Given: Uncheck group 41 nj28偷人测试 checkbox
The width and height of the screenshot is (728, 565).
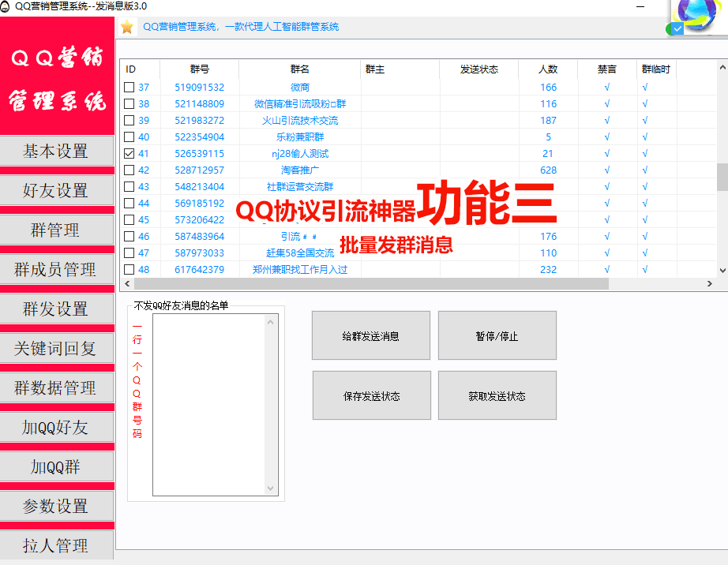Looking at the screenshot, I should [x=129, y=154].
